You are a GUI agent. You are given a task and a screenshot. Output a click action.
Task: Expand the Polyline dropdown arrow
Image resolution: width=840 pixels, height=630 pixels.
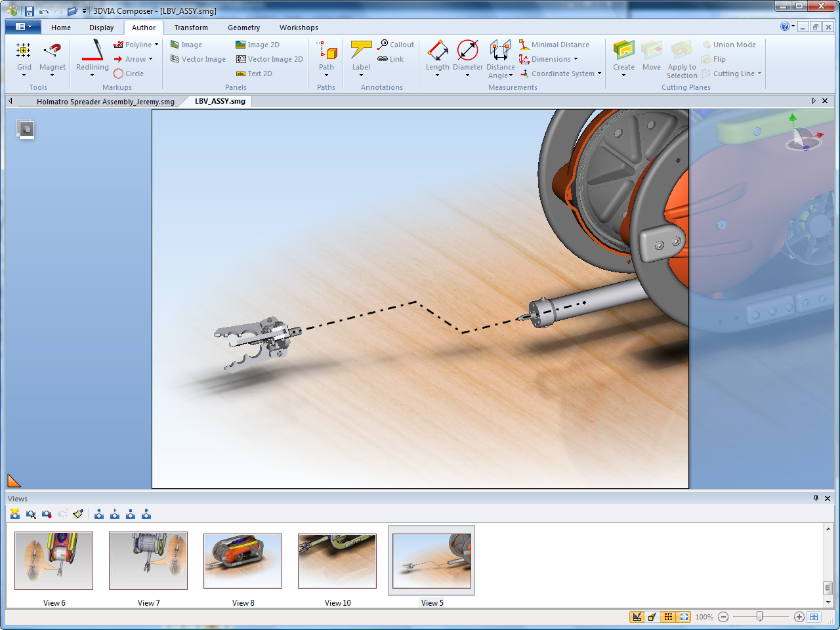156,45
